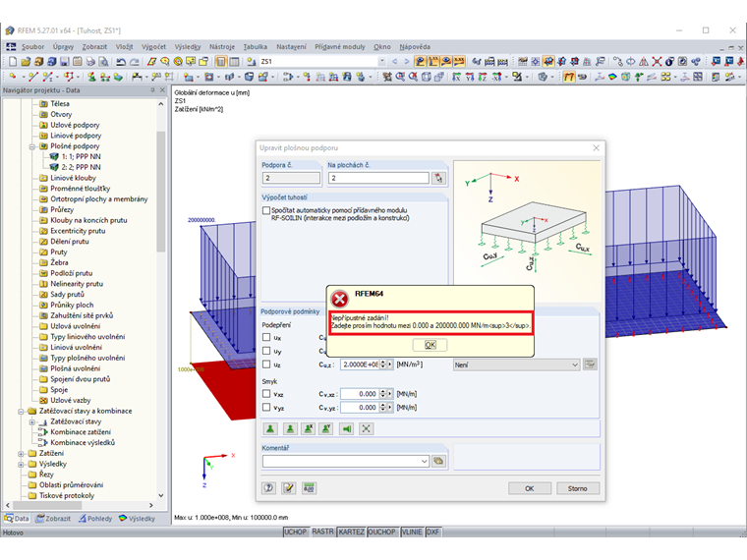
Task: Click the edit comment pencil dialog icon
Action: [289, 488]
